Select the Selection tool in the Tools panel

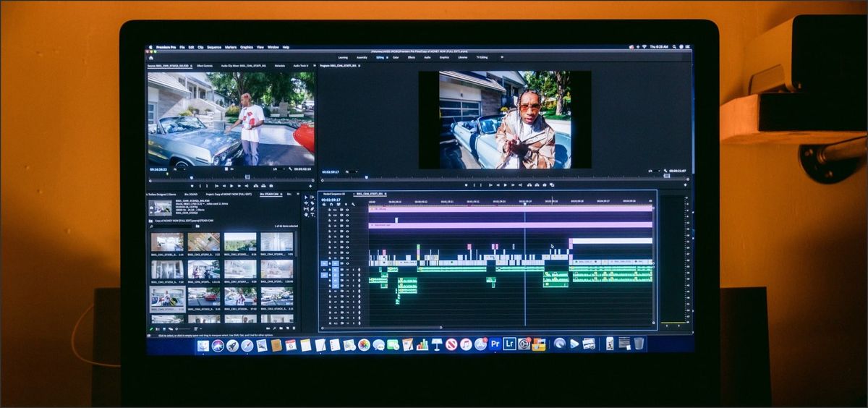pos(306,197)
